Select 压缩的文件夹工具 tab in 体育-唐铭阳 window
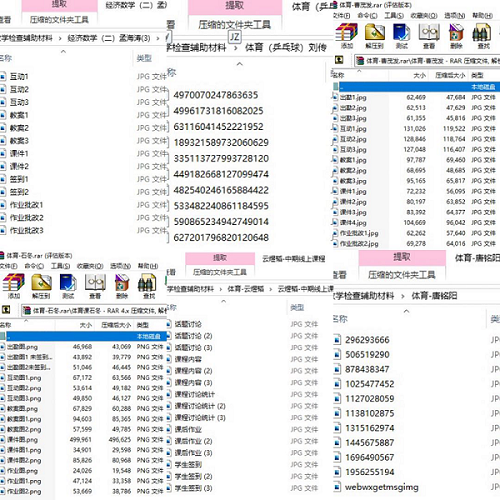500x500 pixels. point(401,275)
